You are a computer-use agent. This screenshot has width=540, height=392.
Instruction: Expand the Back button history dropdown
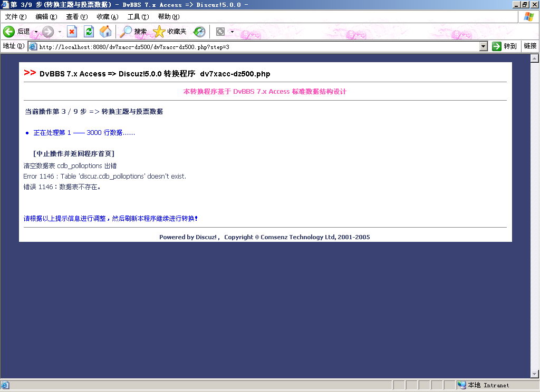(x=36, y=32)
